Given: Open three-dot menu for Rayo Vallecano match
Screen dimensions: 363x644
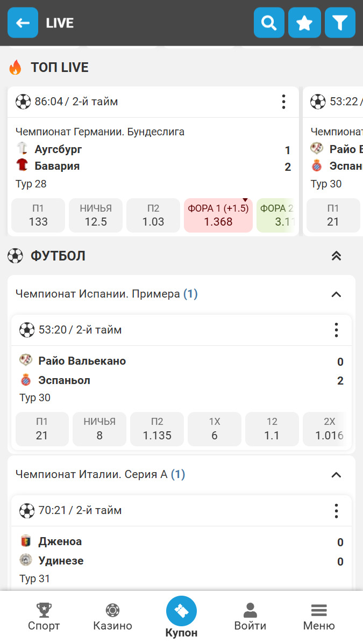Looking at the screenshot, I should point(336,330).
